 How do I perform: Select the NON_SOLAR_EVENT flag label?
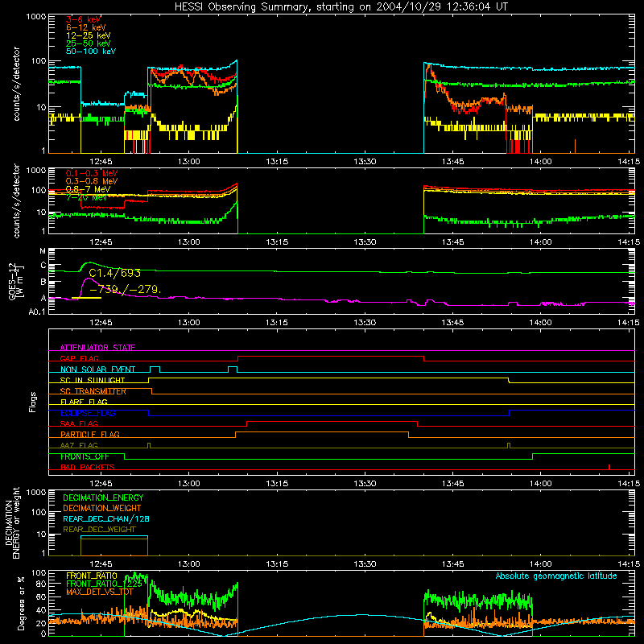(x=97, y=369)
